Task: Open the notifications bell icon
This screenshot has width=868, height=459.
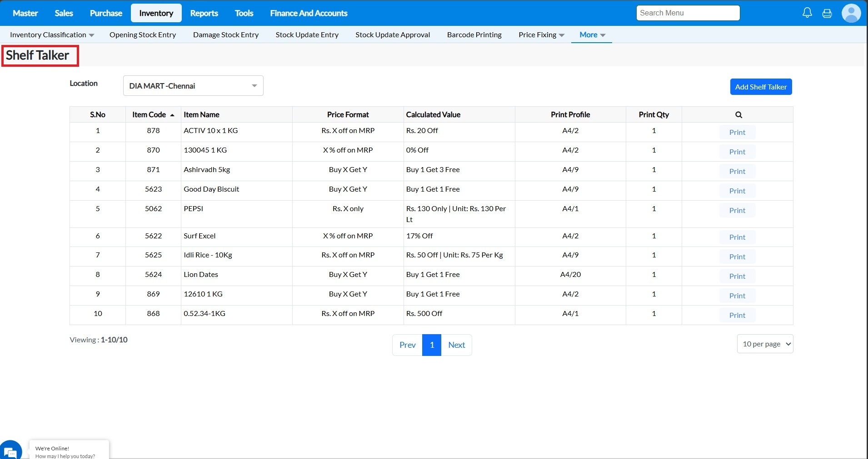Action: tap(807, 13)
